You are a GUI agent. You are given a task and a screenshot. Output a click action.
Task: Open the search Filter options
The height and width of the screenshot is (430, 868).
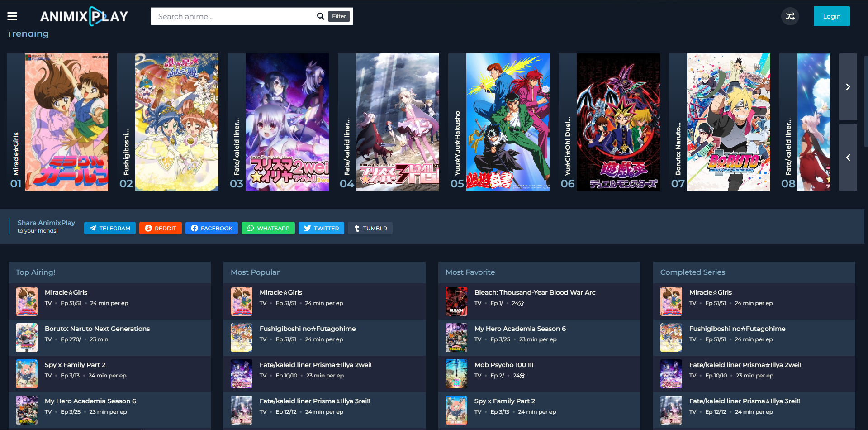(339, 16)
